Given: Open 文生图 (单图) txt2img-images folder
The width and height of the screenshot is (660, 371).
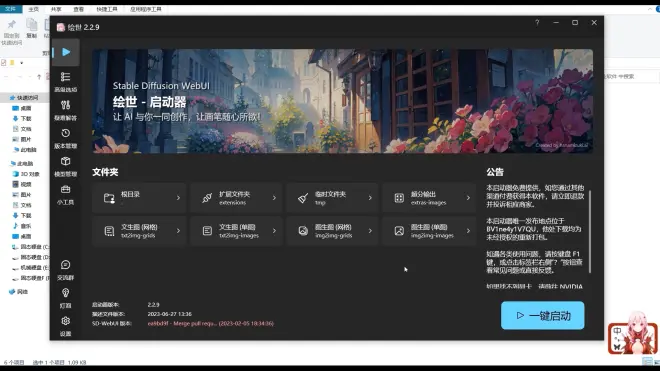Looking at the screenshot, I should click(236, 231).
